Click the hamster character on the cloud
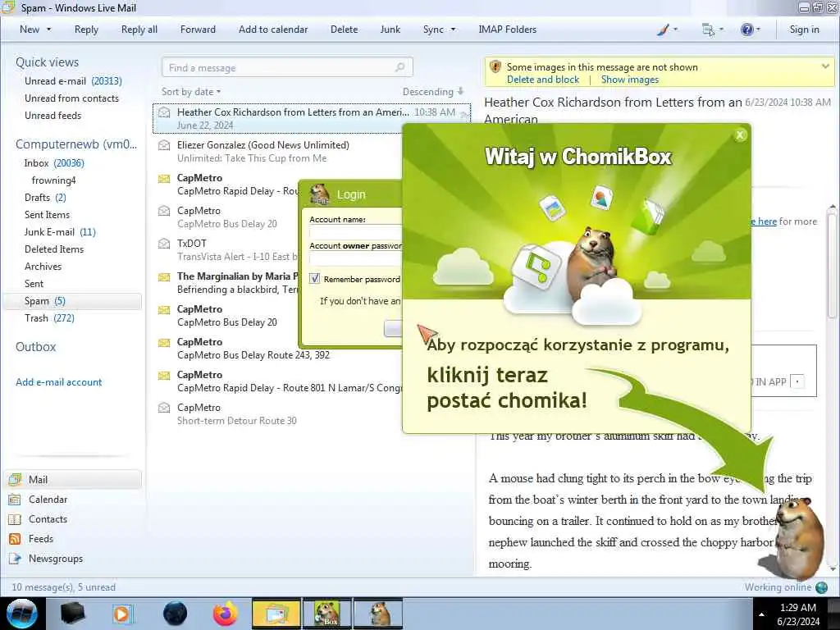The height and width of the screenshot is (630, 840). pos(592,262)
